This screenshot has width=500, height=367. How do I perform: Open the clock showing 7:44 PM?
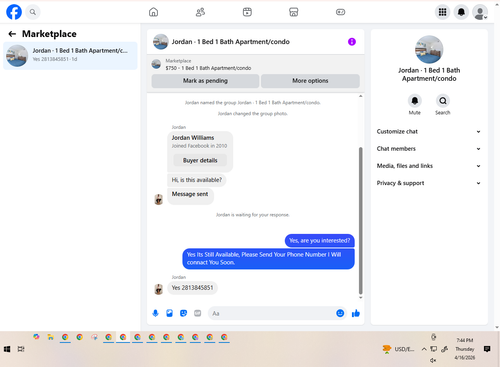tap(465, 349)
